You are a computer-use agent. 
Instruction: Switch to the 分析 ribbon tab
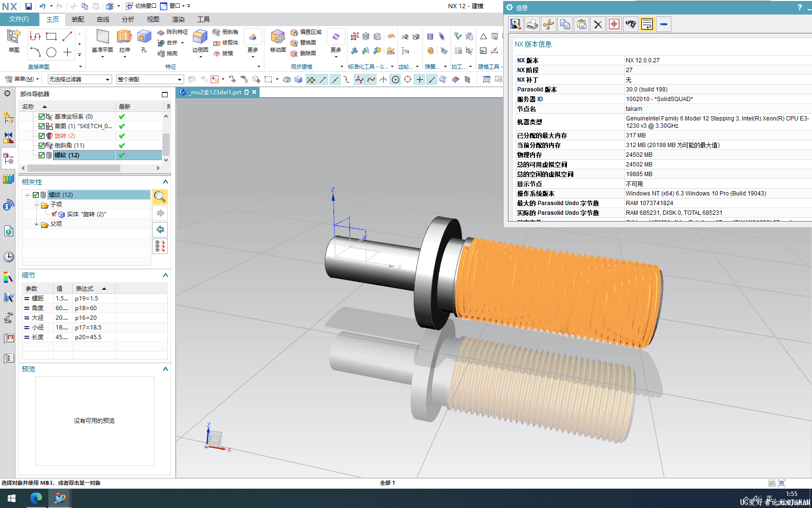tap(128, 19)
